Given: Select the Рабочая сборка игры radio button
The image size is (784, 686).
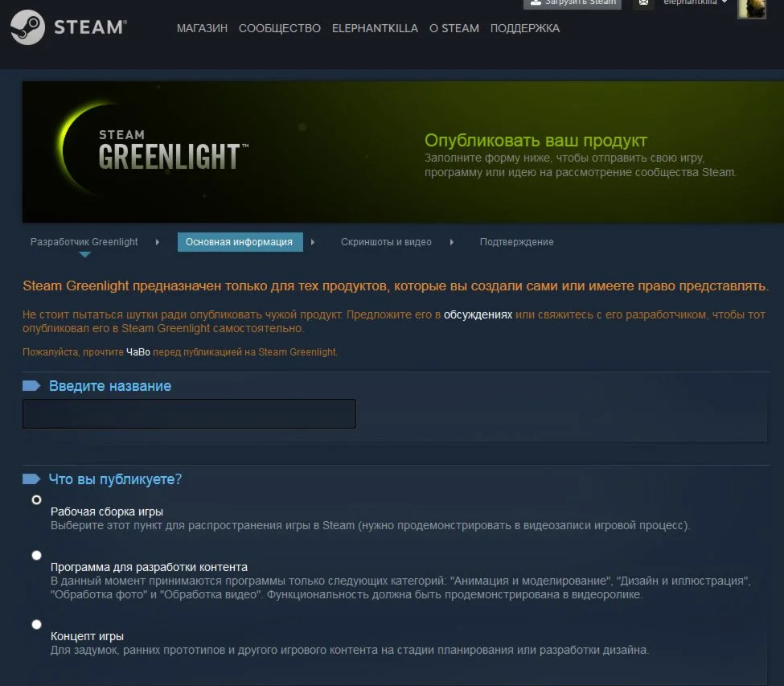Looking at the screenshot, I should pos(36,499).
